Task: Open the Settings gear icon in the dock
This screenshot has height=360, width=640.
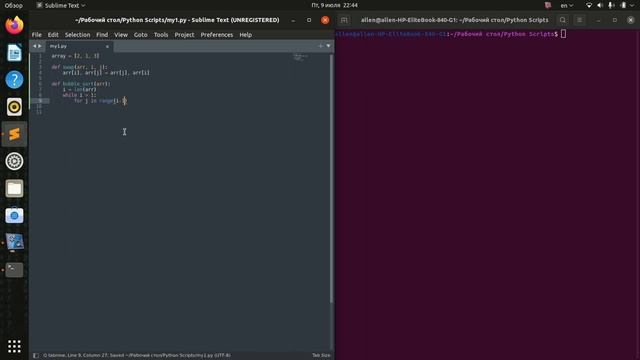Action: (x=14, y=161)
